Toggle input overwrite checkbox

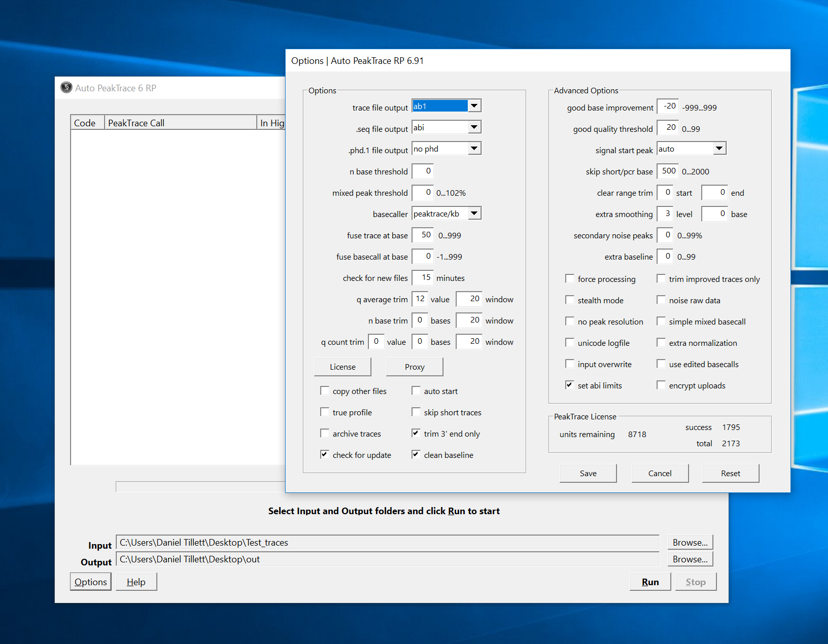tap(570, 364)
